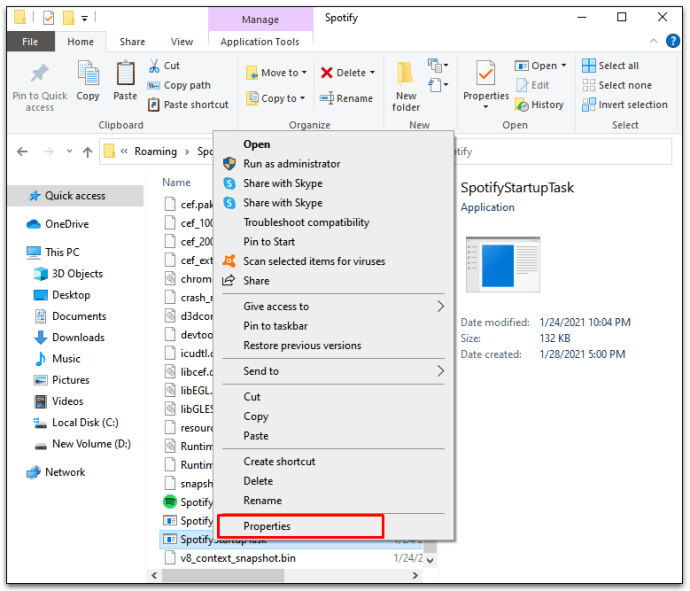Click Roaming in the address path
Viewport: 690px width, 591px height.
[155, 151]
